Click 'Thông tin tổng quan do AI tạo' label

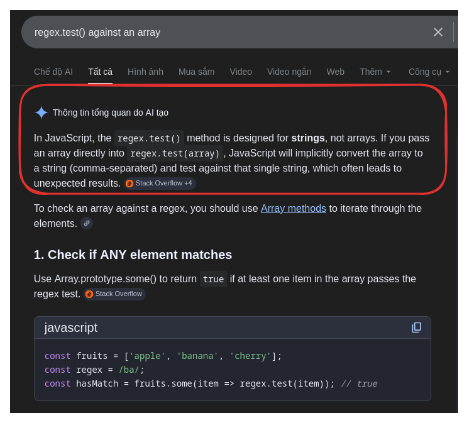pos(111,113)
